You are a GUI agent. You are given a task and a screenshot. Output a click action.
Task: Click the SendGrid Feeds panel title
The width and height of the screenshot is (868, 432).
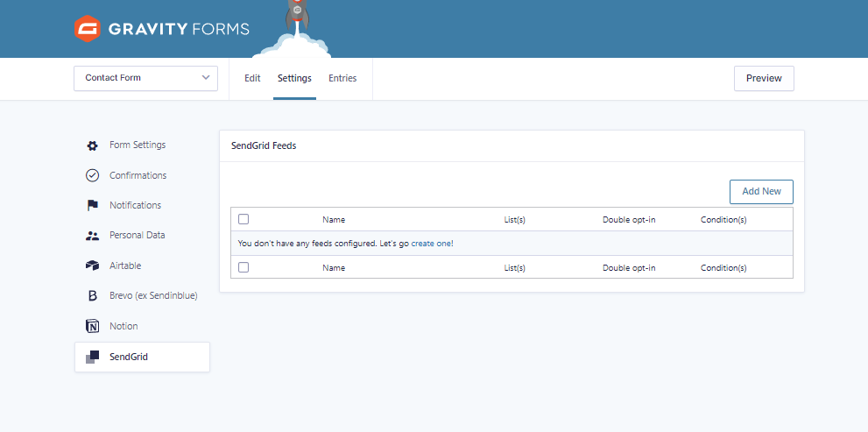(x=264, y=146)
